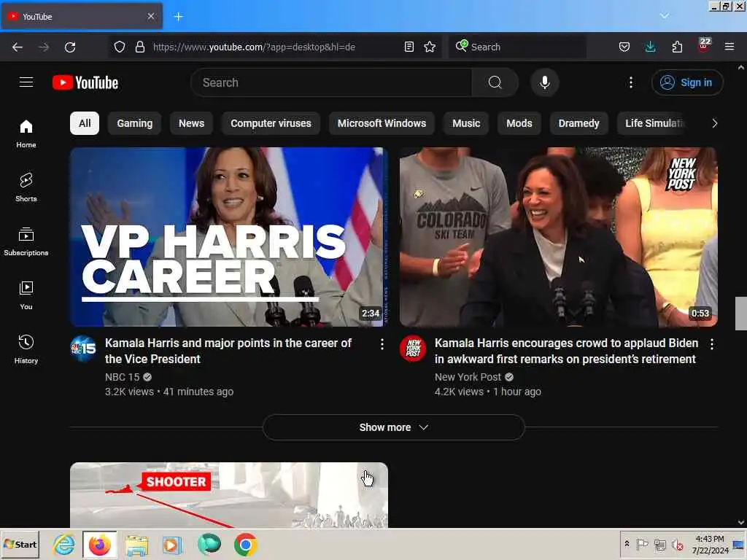Select the All filter chip

click(x=85, y=123)
